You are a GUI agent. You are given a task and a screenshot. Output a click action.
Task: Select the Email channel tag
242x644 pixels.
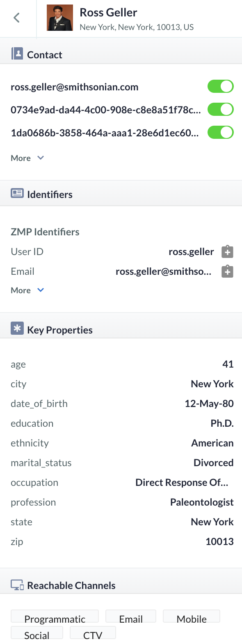pyautogui.click(x=131, y=616)
